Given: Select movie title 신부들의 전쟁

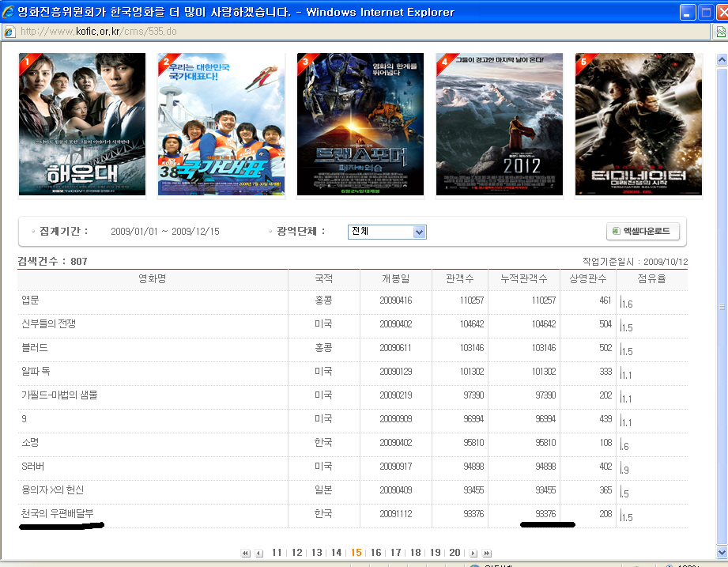Looking at the screenshot, I should coord(49,323).
